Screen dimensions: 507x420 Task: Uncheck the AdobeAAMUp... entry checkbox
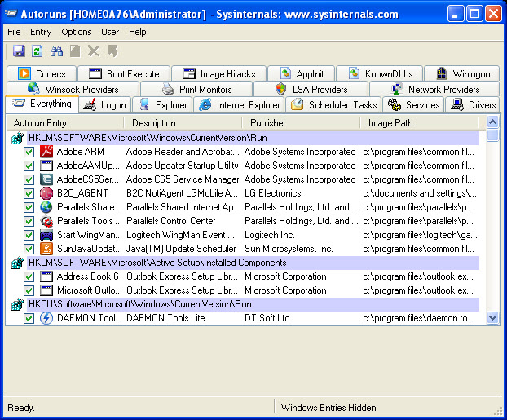(x=29, y=166)
